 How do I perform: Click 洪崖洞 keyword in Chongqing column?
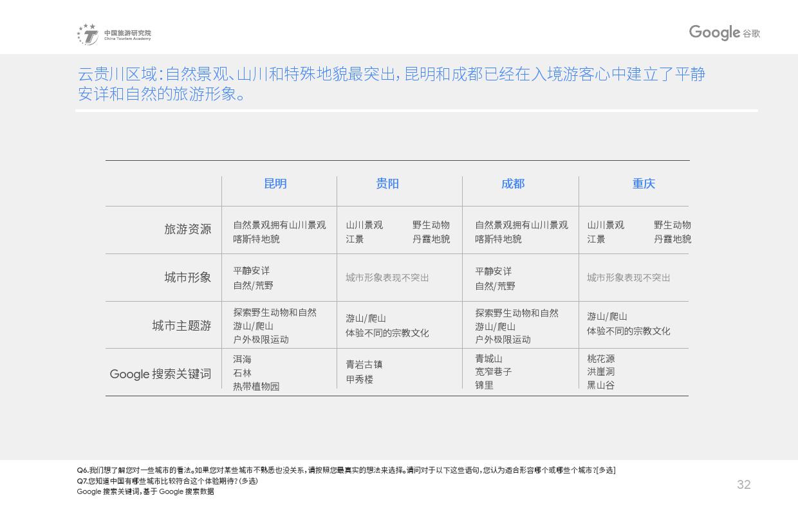tap(600, 372)
